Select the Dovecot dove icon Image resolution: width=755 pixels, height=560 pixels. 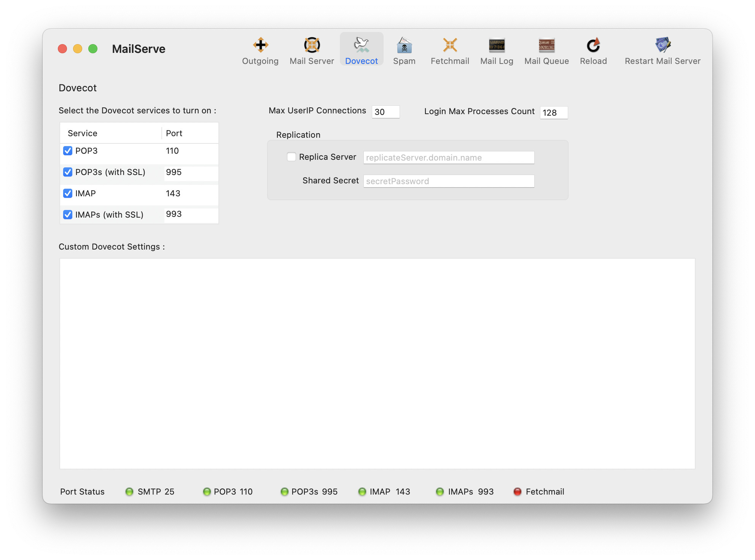[x=362, y=46]
